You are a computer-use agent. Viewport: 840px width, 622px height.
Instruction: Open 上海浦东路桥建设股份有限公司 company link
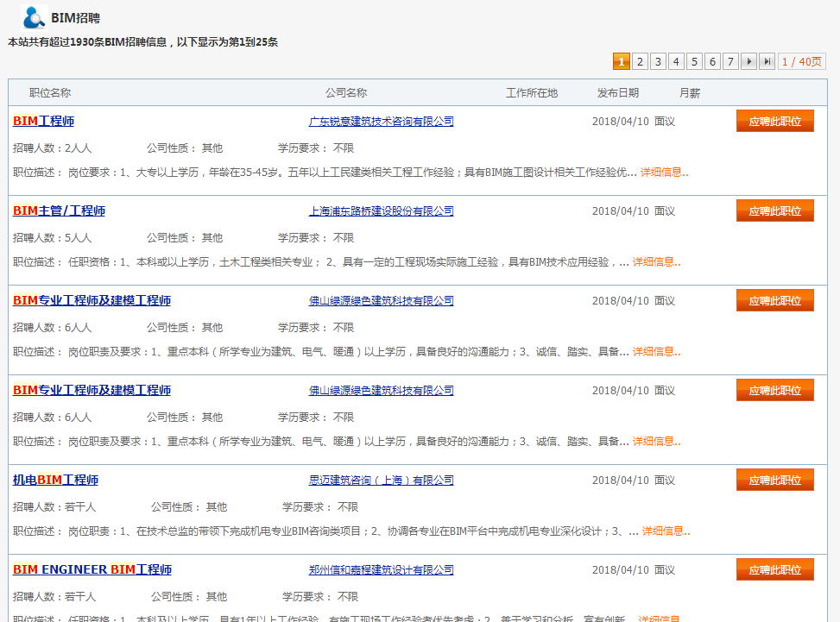point(381,210)
